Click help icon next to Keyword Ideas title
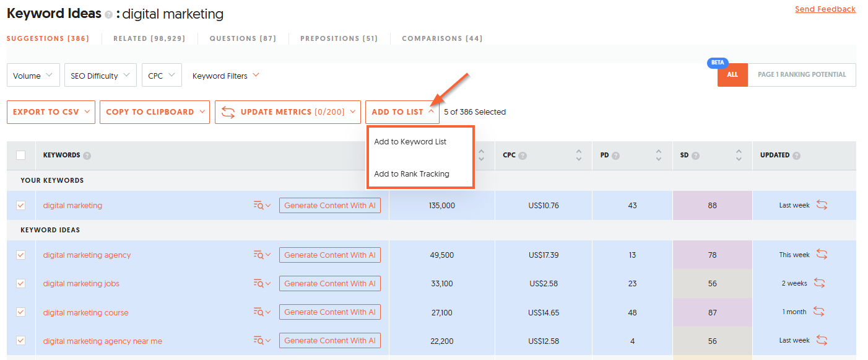868x360 pixels. (109, 14)
